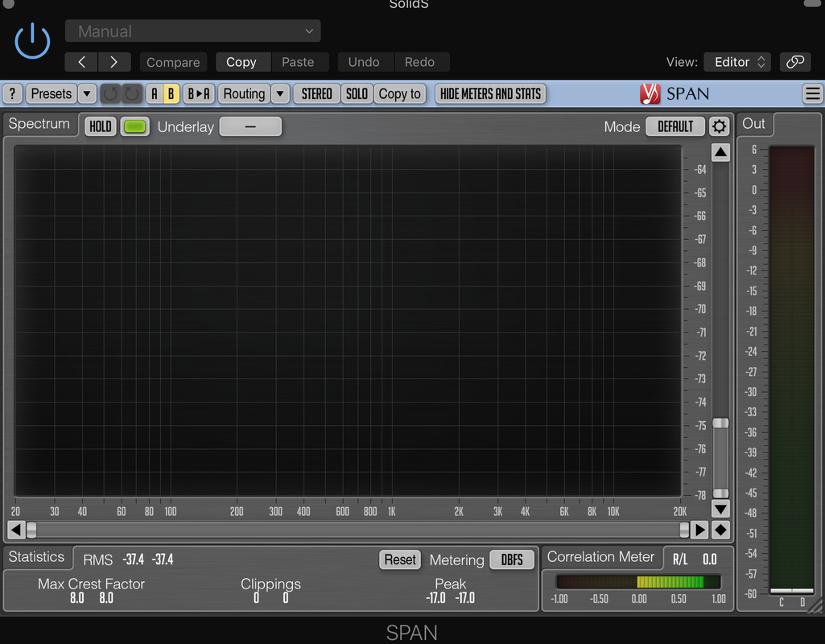The width and height of the screenshot is (825, 644).
Task: Expand the Routing dropdown arrow
Action: [x=280, y=94]
